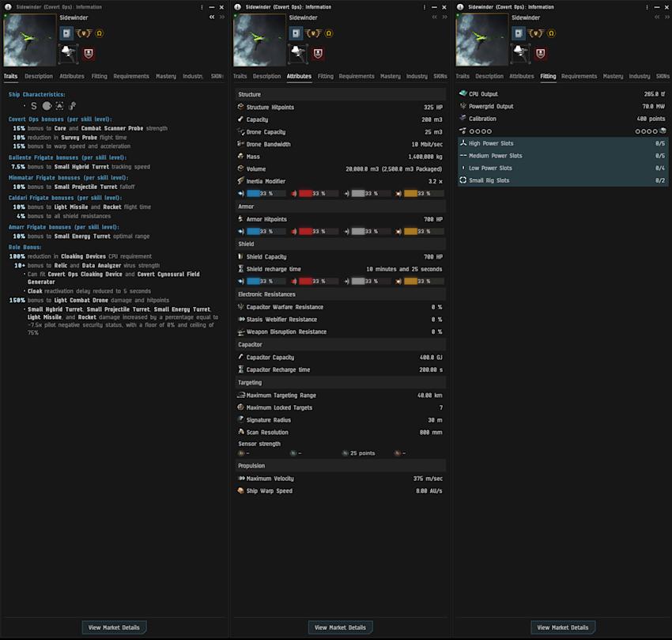Select the Fitting tab in right window
This screenshot has width=672, height=640.
pyautogui.click(x=548, y=76)
